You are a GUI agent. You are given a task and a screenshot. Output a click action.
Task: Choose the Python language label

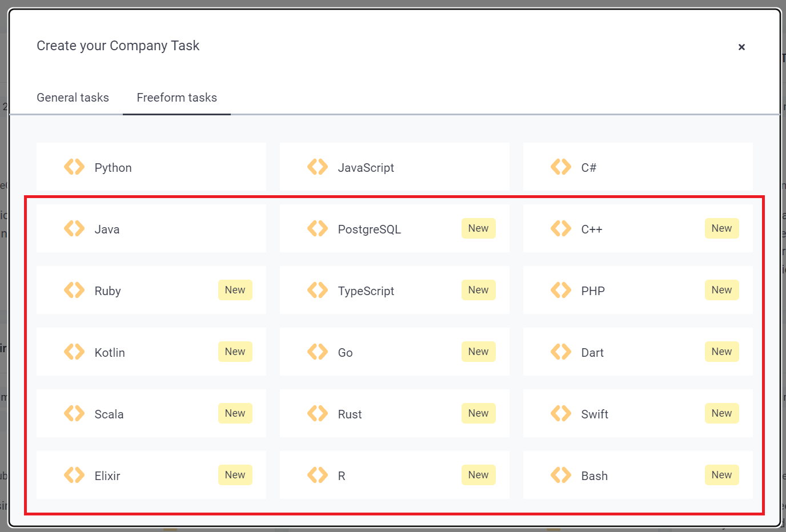point(113,168)
